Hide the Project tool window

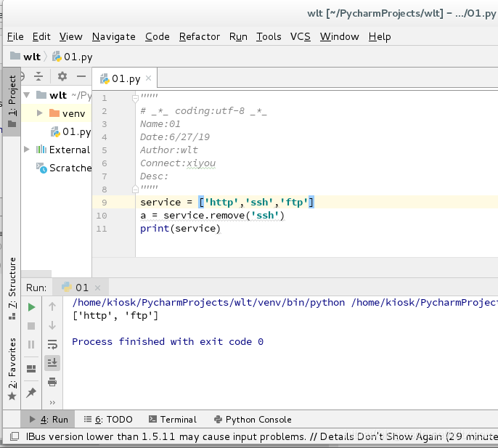pos(81,76)
